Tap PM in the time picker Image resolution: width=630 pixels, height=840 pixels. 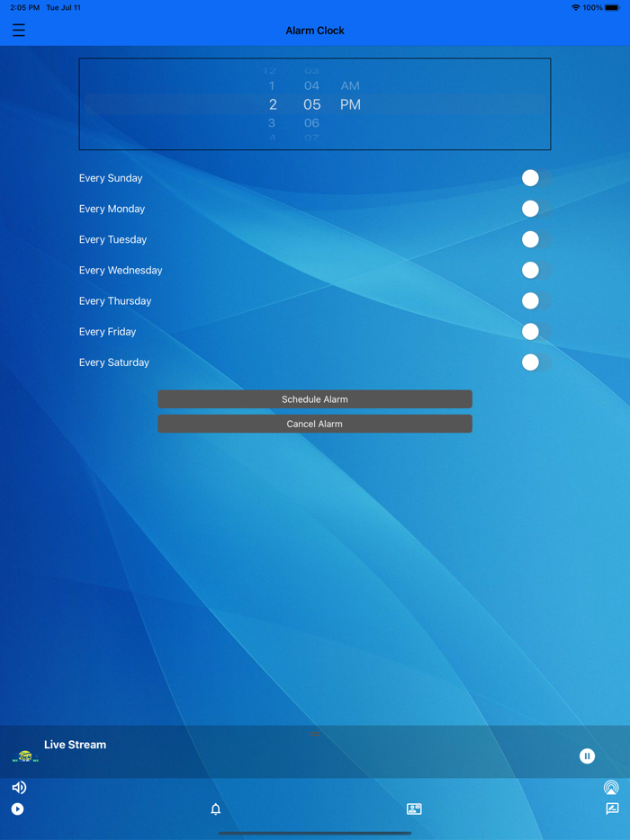[350, 104]
